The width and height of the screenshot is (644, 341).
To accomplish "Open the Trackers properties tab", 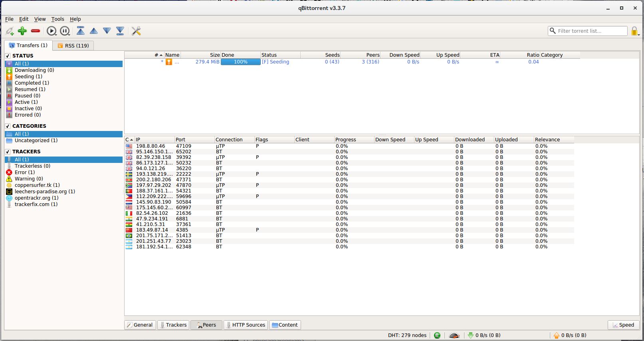I will (x=174, y=325).
